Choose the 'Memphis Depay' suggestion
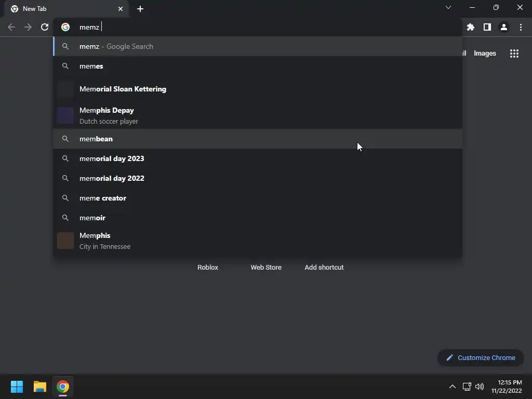Image resolution: width=532 pixels, height=399 pixels. tap(258, 115)
